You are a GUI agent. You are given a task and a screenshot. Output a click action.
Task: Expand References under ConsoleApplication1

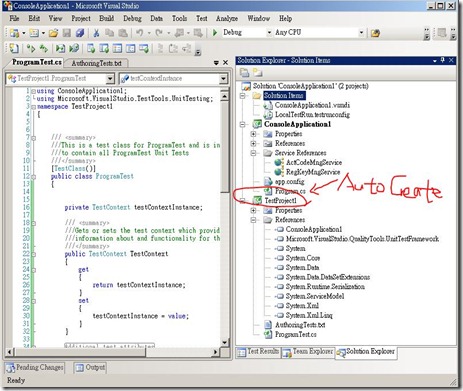pyautogui.click(x=253, y=144)
